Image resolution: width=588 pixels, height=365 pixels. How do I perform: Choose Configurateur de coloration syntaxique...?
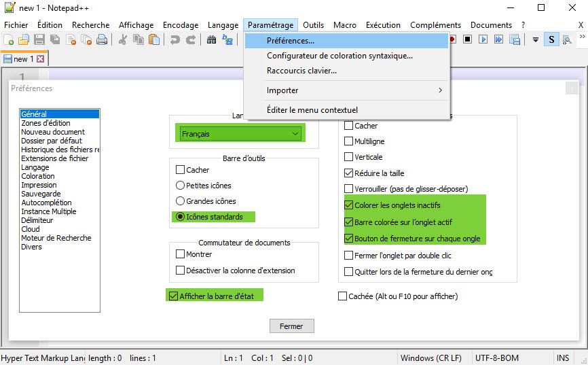tap(346, 56)
